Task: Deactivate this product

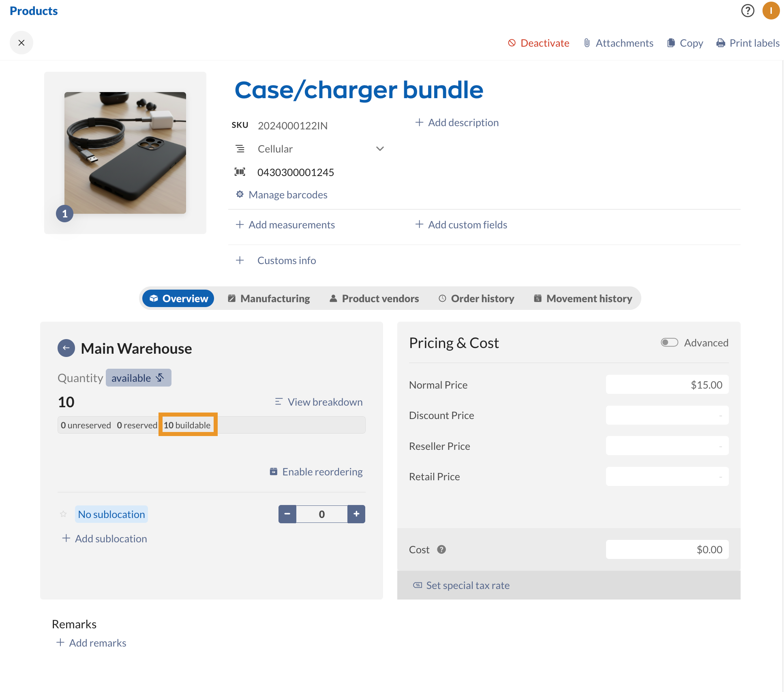Action: (x=538, y=43)
